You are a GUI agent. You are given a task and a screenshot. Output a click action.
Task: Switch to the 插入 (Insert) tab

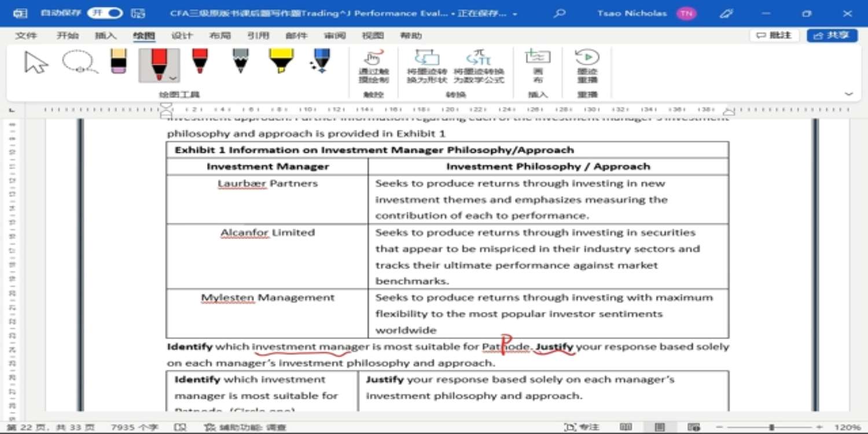(x=105, y=35)
